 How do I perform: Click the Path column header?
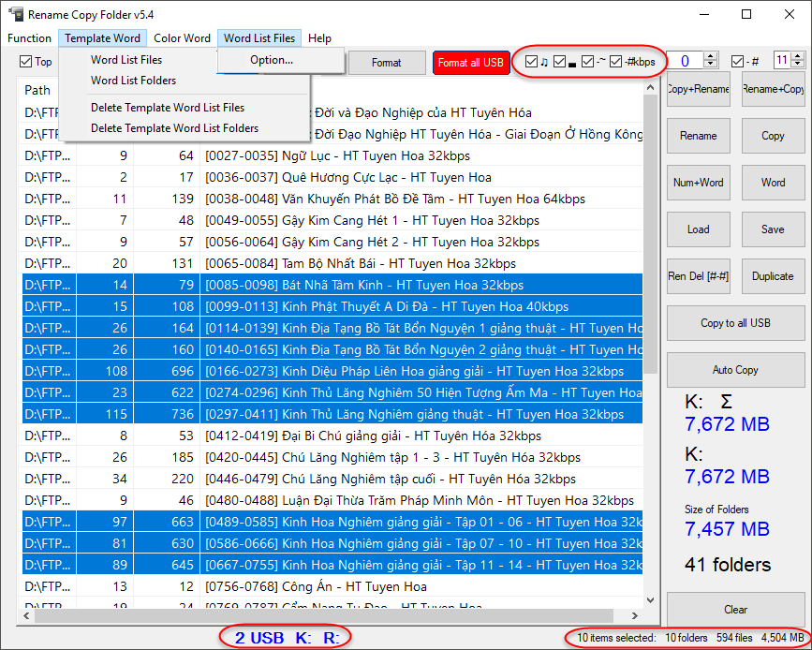pos(37,90)
